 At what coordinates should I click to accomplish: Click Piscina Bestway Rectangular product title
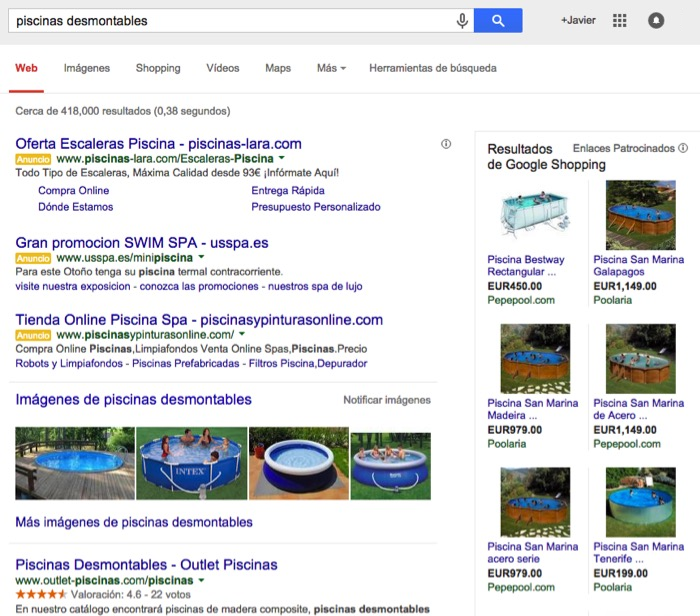(526, 266)
